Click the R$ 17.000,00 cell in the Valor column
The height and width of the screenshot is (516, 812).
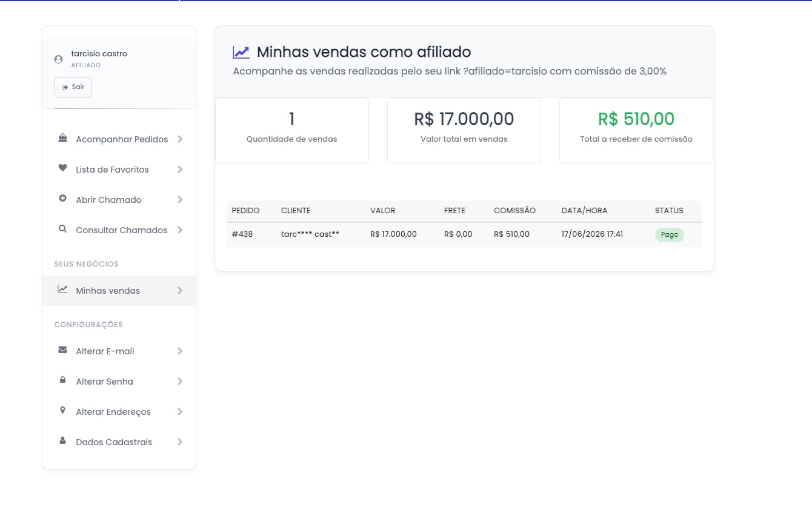pos(393,234)
